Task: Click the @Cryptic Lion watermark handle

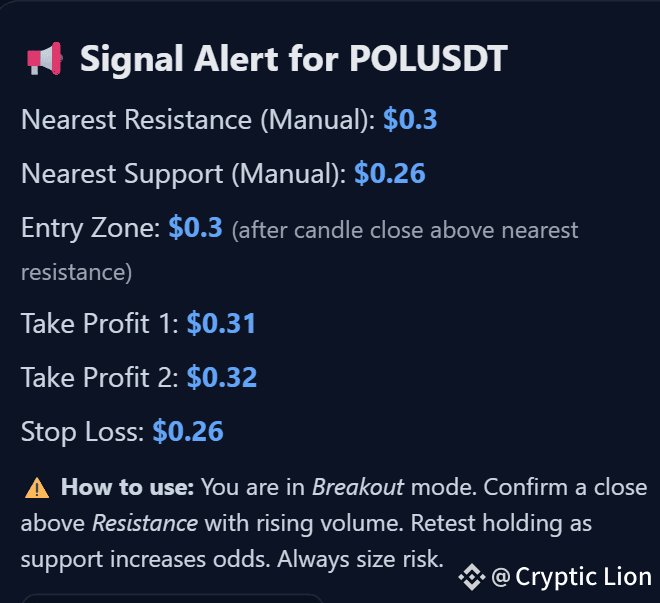Action: (572, 577)
